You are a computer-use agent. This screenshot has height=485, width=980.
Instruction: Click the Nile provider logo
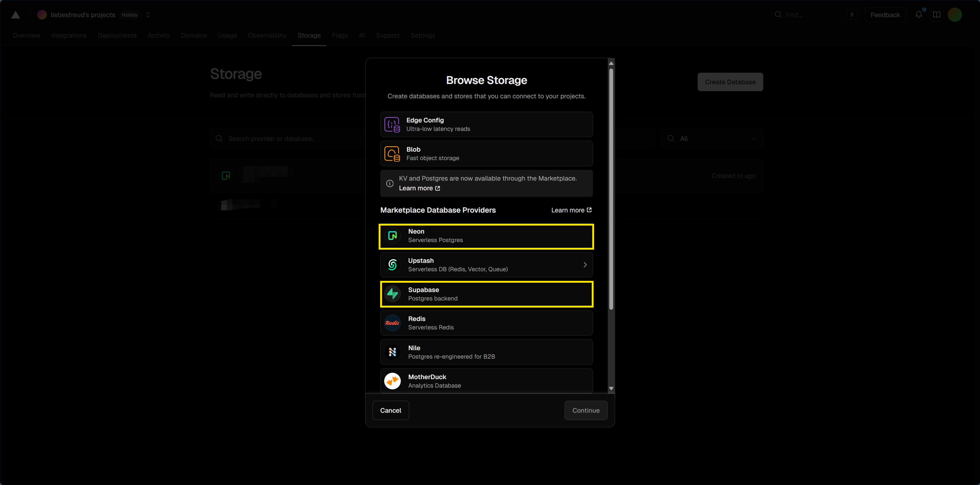(392, 352)
